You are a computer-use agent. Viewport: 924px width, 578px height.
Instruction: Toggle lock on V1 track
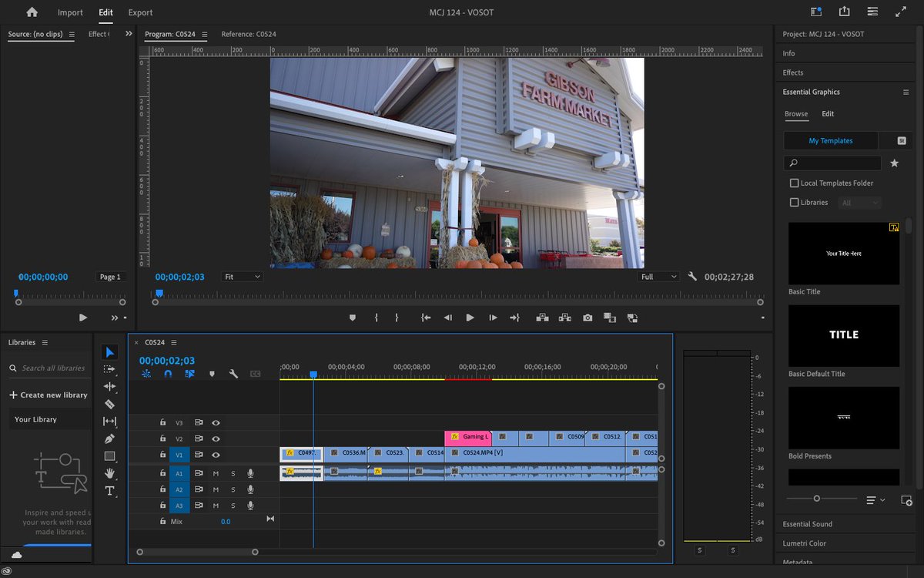click(162, 455)
